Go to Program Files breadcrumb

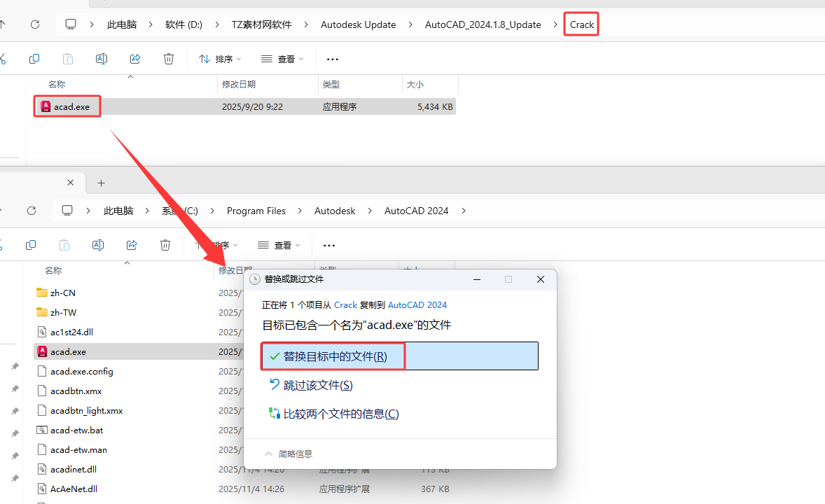point(256,211)
